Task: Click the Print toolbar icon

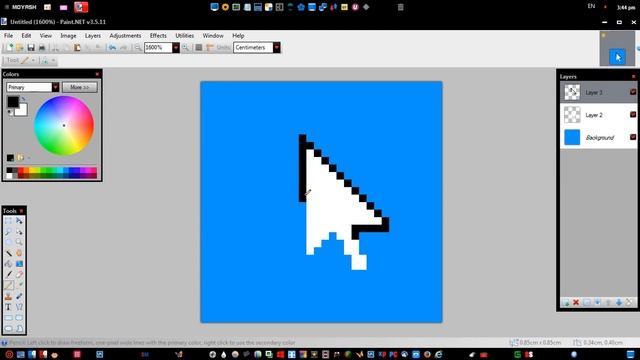Action: 42,48
